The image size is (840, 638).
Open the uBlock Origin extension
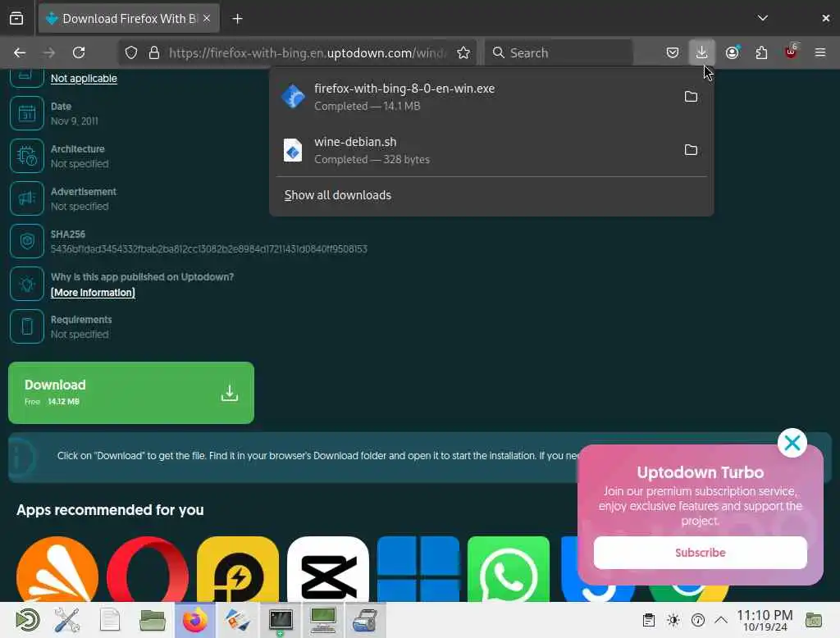tap(791, 52)
